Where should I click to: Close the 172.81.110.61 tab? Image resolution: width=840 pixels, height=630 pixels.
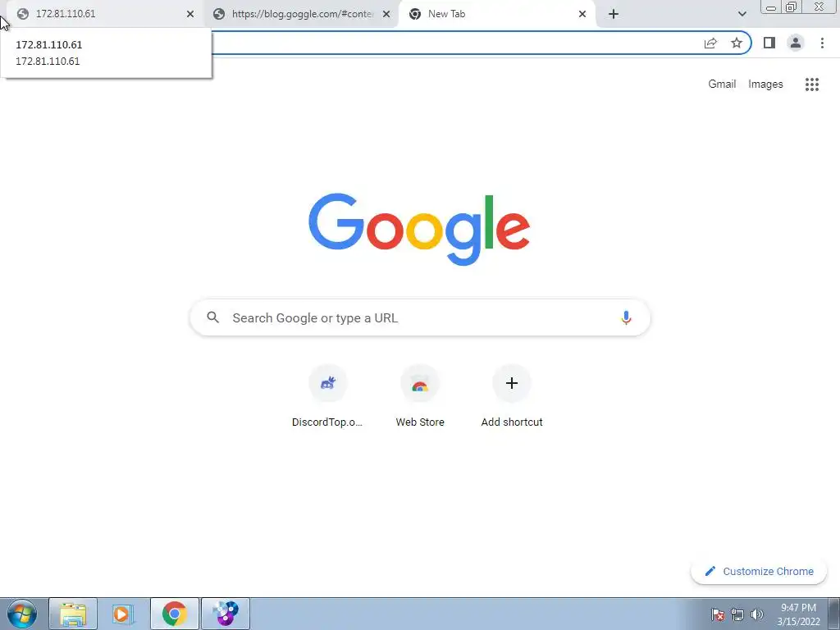[190, 14]
